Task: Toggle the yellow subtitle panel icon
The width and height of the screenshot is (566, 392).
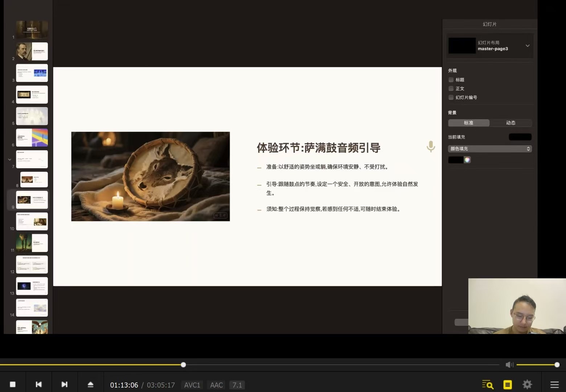Action: pyautogui.click(x=507, y=385)
